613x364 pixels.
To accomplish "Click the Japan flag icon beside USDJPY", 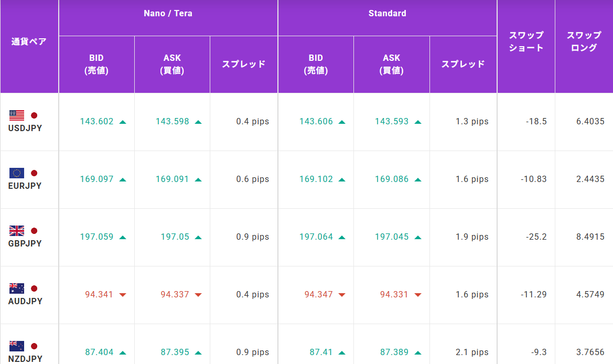I will [x=34, y=115].
